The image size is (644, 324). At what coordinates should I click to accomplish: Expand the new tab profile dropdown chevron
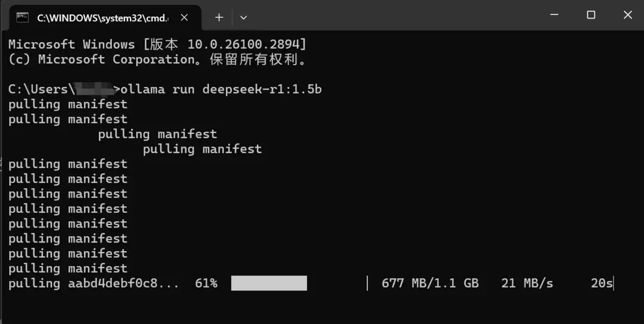coord(243,18)
